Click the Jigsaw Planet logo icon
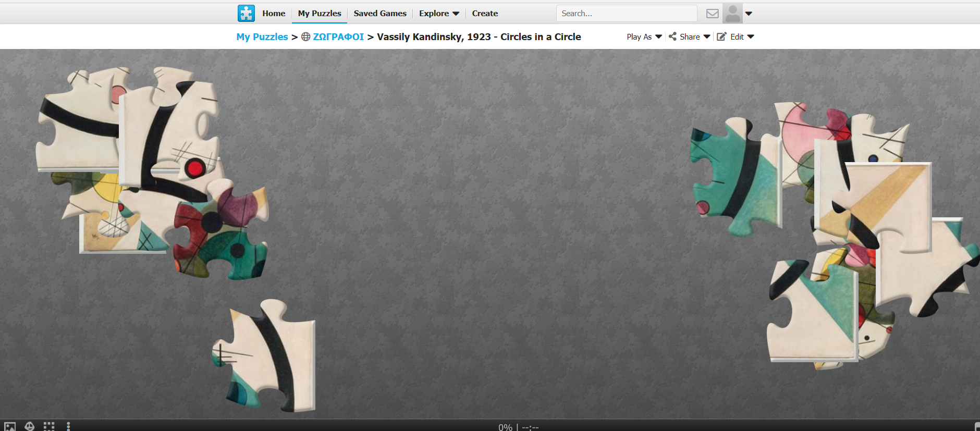Viewport: 980px width, 431px height. pyautogui.click(x=246, y=13)
